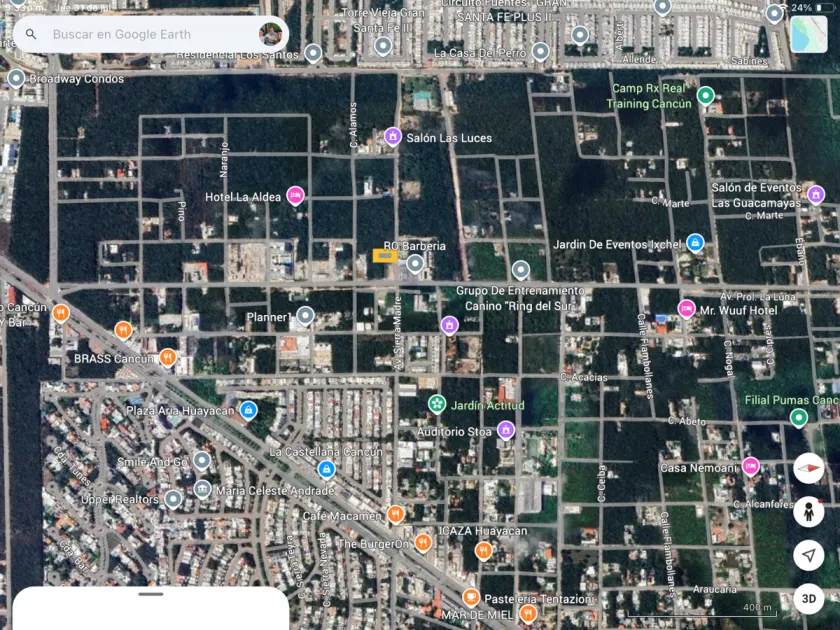The image size is (840, 630).
Task: Open Salón de Eventos Las Guacamayas pin
Action: click(816, 195)
